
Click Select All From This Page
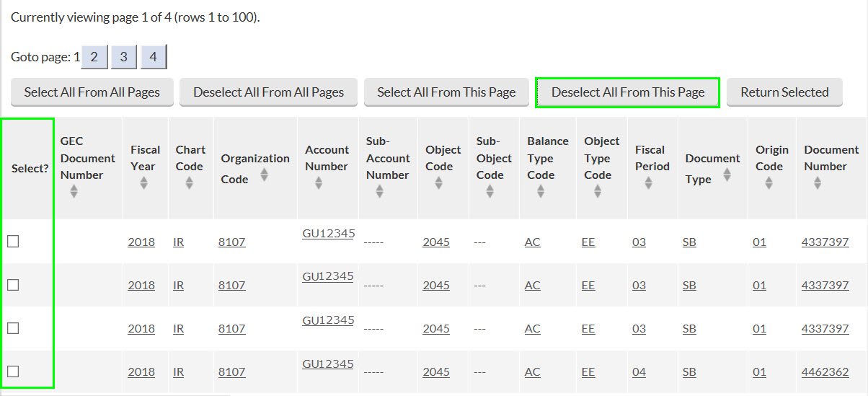click(446, 92)
